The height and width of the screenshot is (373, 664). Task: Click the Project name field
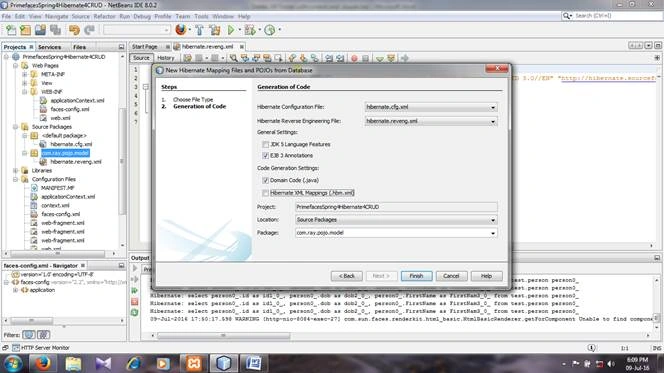click(396, 207)
